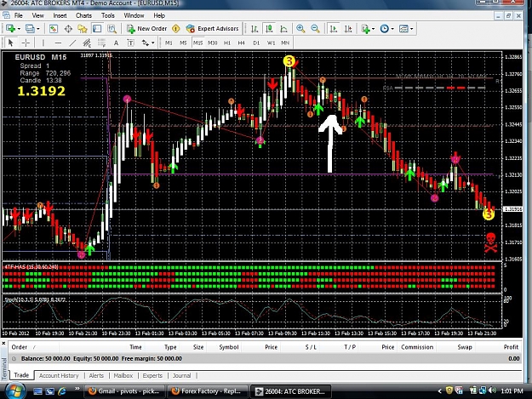Viewport: 532px width, 399px height.
Task: Open the Arrows objects icon
Action: (x=146, y=43)
